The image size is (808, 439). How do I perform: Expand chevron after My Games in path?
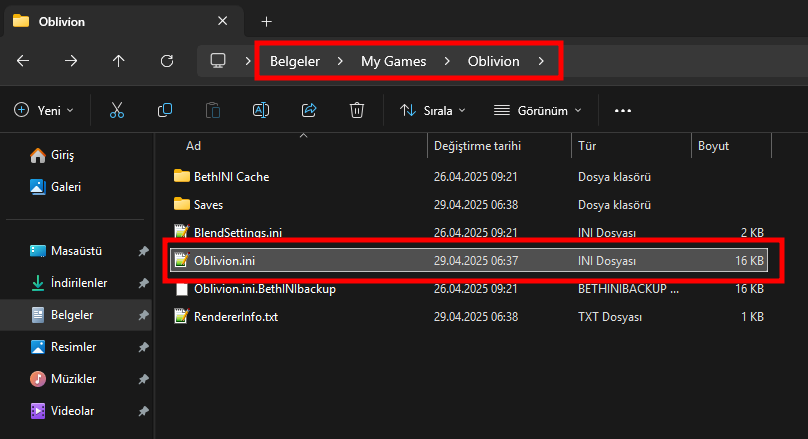[446, 61]
